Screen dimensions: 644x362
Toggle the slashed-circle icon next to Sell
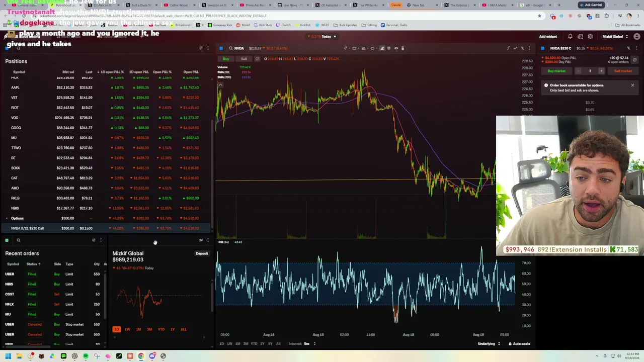257,59
